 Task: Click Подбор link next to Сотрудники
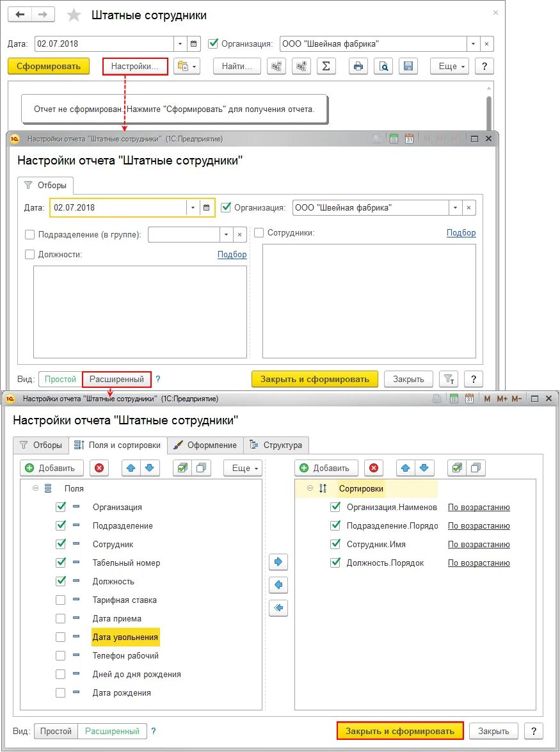pyautogui.click(x=461, y=232)
